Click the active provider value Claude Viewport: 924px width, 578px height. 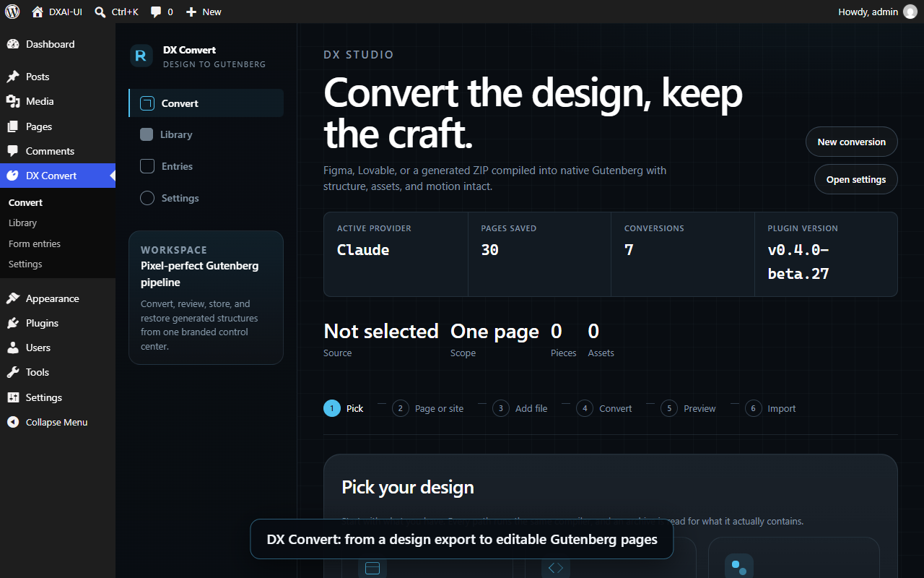click(x=363, y=250)
